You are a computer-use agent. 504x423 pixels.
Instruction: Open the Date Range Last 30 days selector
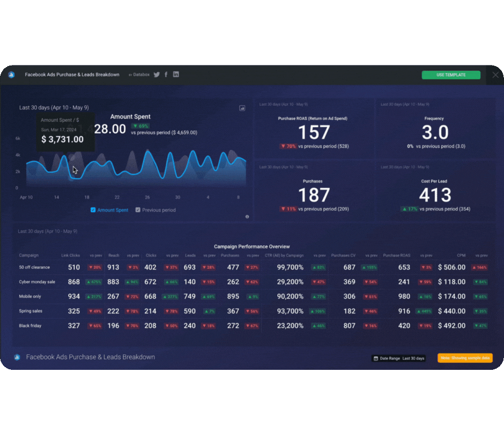click(398, 358)
